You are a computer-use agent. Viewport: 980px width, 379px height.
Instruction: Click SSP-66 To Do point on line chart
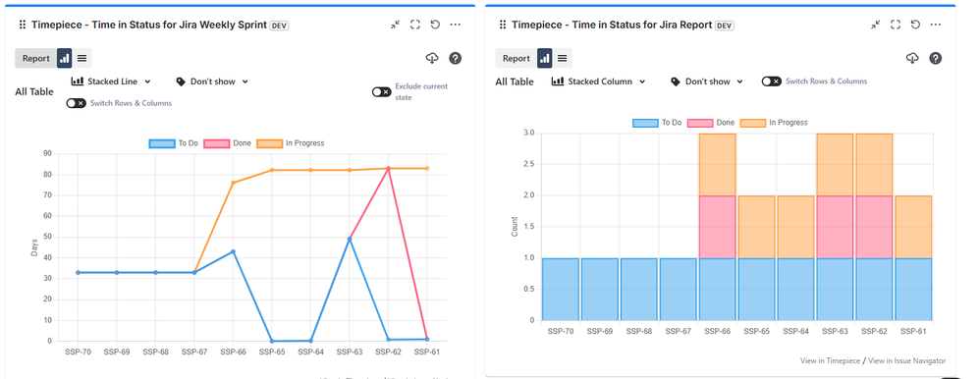(x=233, y=251)
